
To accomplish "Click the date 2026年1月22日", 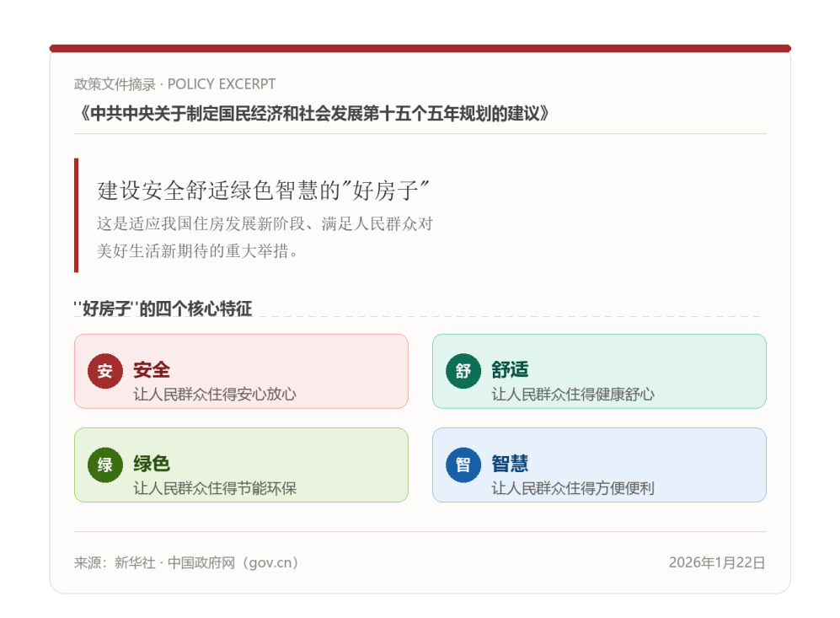I will click(x=717, y=562).
